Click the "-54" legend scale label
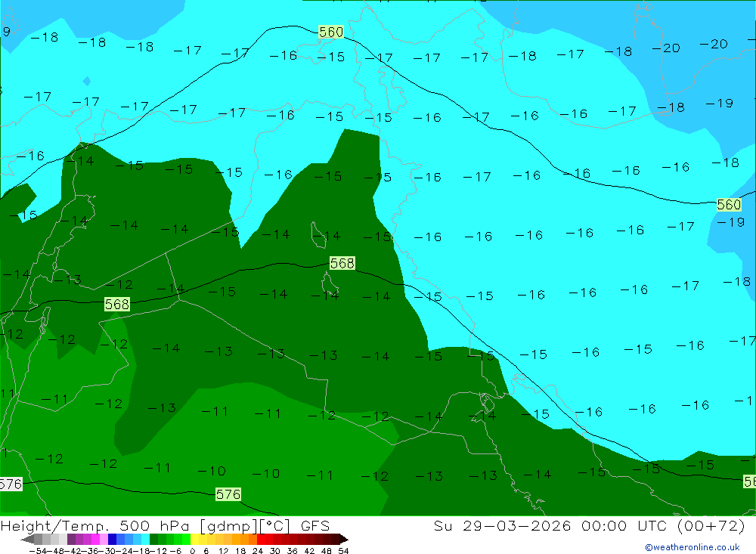 pos(38,551)
